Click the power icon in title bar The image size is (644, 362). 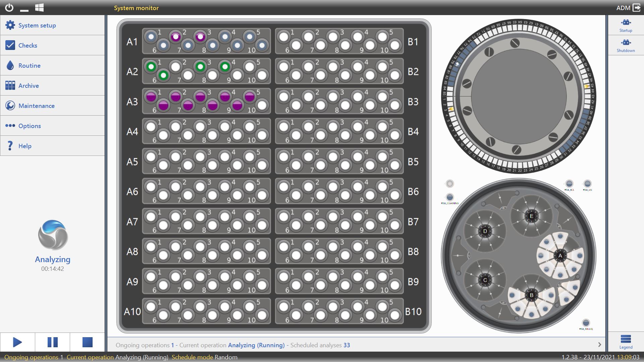point(9,8)
